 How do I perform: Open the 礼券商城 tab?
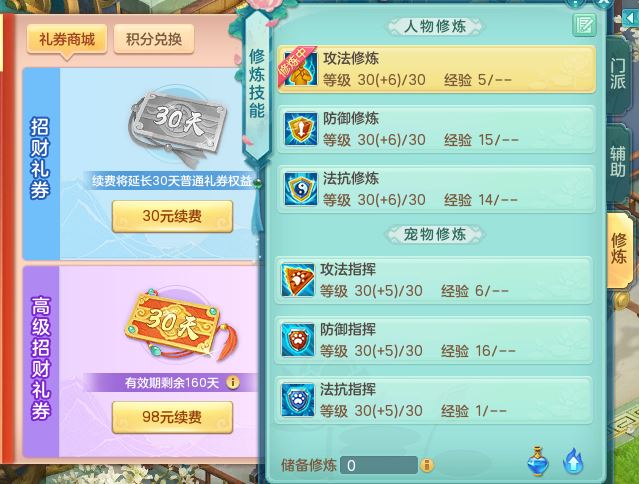(67, 39)
